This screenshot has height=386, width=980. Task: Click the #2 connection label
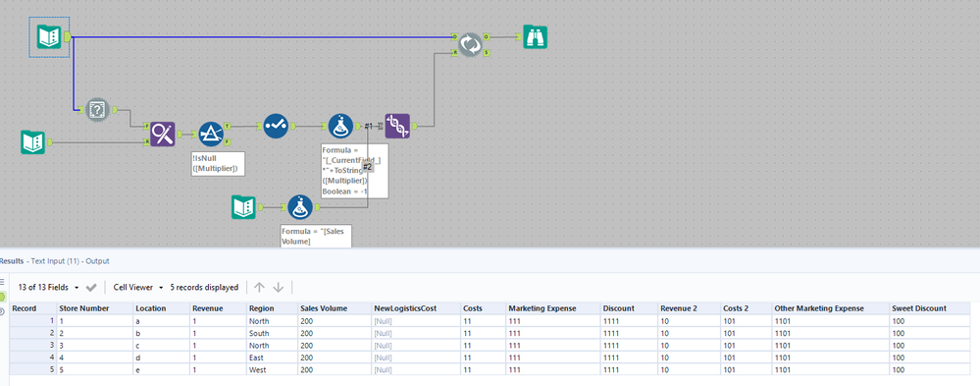(368, 166)
